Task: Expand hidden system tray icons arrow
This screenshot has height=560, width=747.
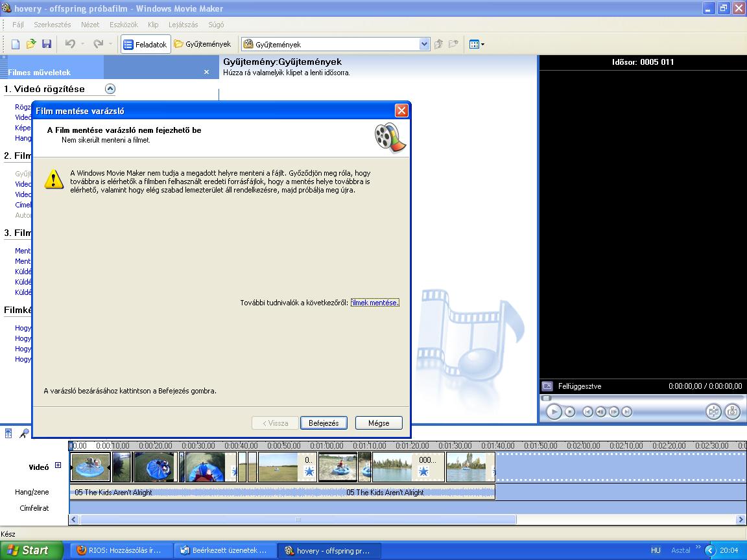Action: [711, 550]
